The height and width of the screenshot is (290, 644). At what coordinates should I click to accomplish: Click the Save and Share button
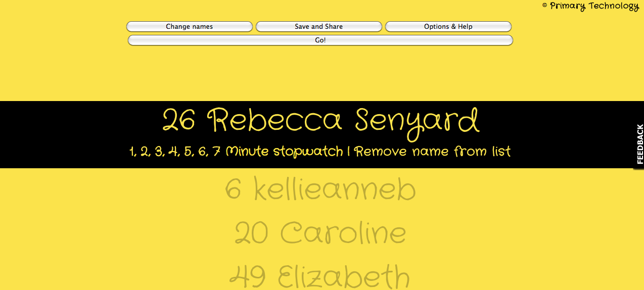pyautogui.click(x=318, y=27)
